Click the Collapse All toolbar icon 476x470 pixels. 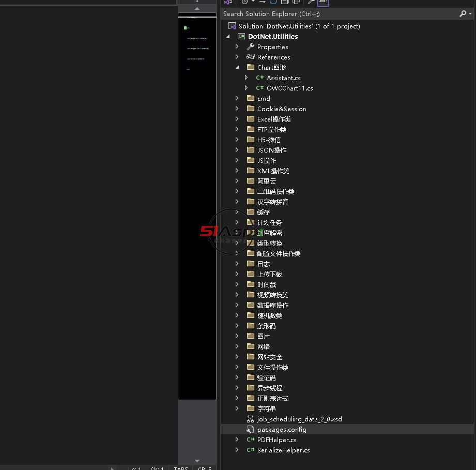285,2
